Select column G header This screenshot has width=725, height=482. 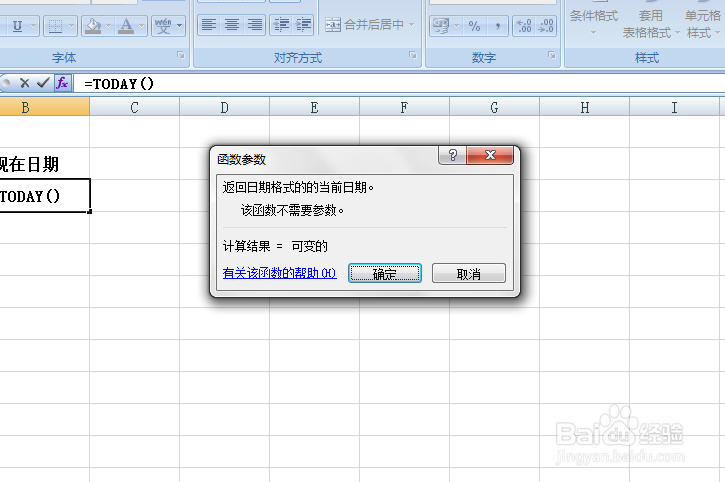tap(494, 107)
